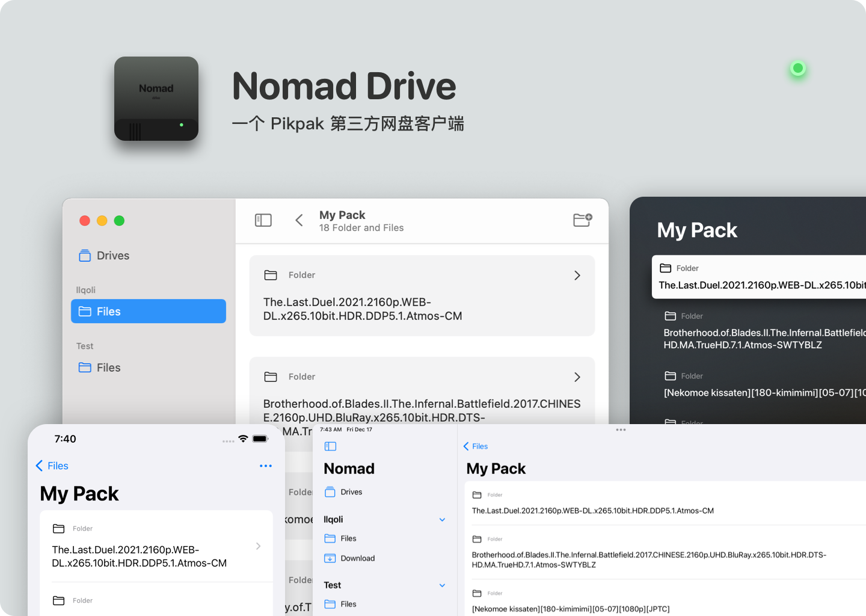Click the "18 Folder and Files" subtitle
866x616 pixels.
click(x=361, y=228)
